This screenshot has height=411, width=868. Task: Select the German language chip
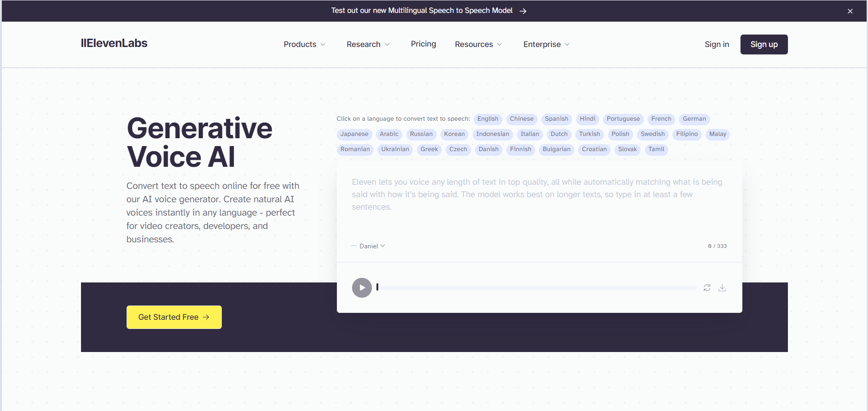(694, 119)
